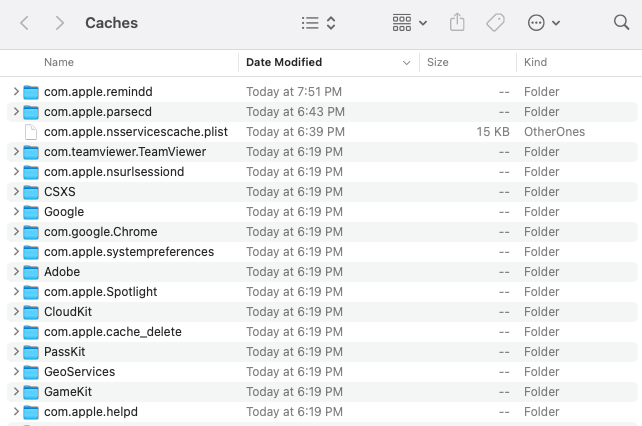Sort by the Kind column header
642x426 pixels.
(x=535, y=62)
